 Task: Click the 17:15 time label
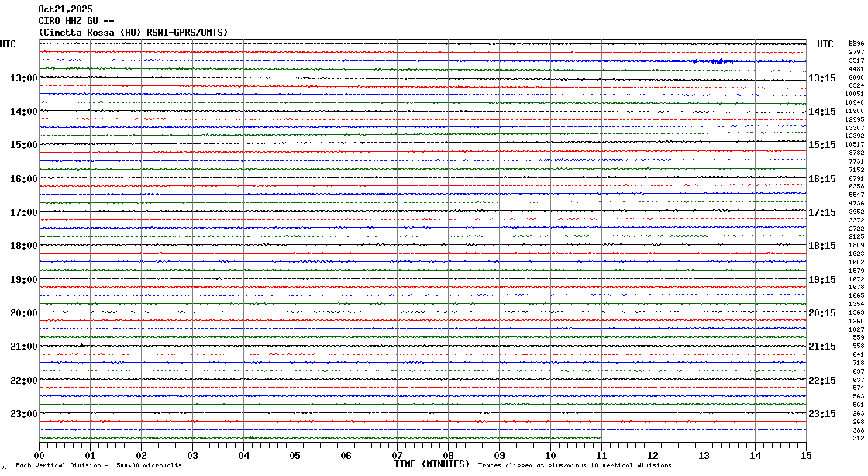point(822,212)
